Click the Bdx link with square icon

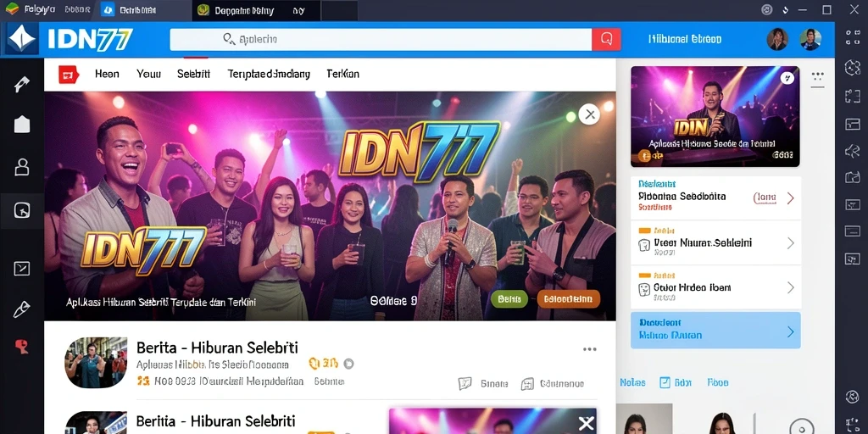pos(676,382)
